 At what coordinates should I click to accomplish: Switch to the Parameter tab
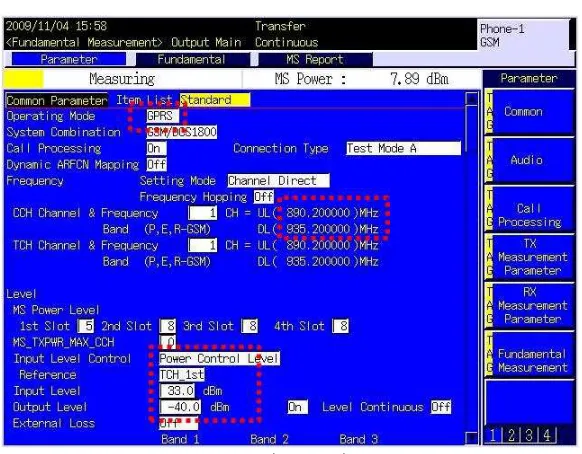69,59
